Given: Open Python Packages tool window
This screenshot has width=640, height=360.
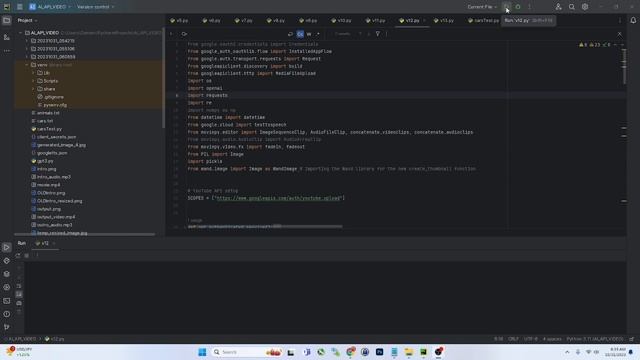Looking at the screenshot, I should point(7,260).
